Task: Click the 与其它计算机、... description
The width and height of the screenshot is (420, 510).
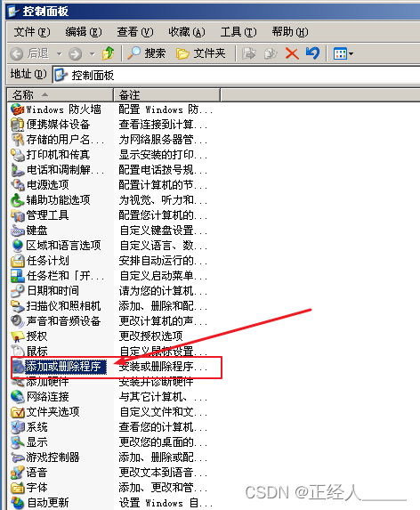Action: coord(163,397)
